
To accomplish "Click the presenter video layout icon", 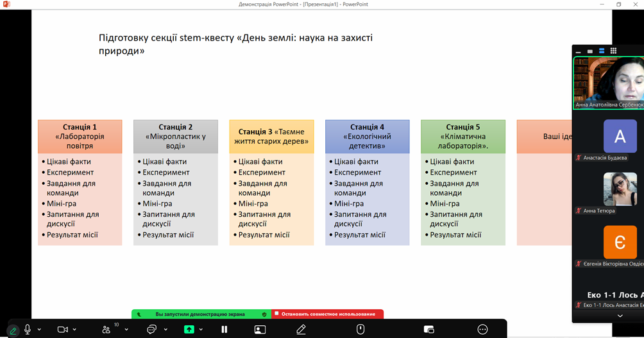I will [260, 330].
